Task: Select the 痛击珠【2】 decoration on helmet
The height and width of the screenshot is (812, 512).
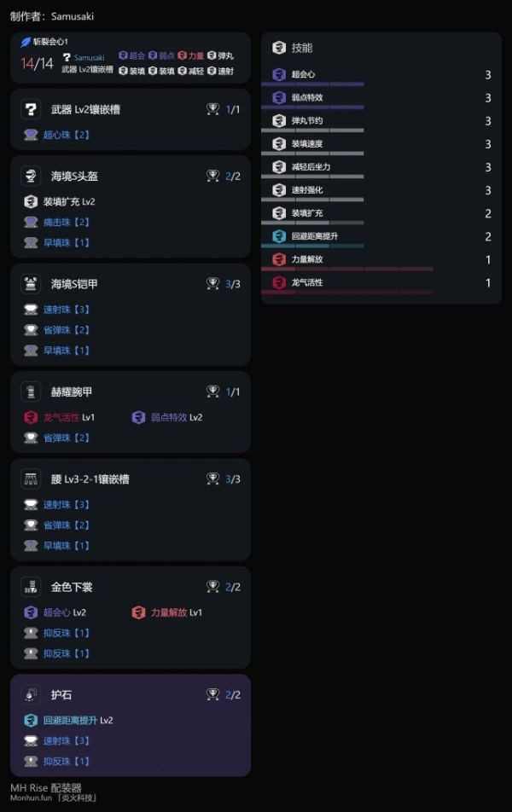Action: click(67, 222)
